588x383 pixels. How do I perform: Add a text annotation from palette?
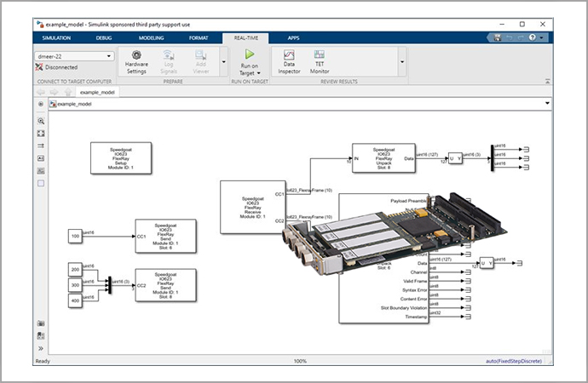(41, 158)
